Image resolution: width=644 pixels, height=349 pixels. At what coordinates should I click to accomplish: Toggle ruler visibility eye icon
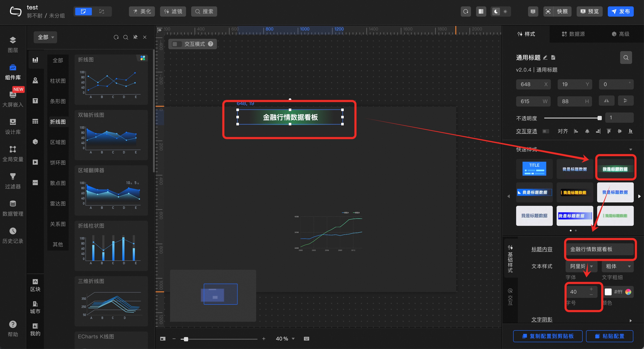[x=159, y=30]
